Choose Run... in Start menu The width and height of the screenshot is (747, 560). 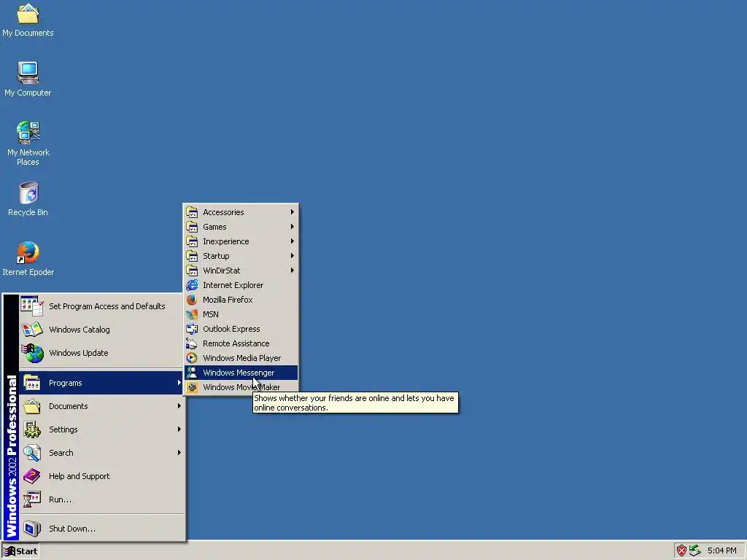tap(101, 499)
